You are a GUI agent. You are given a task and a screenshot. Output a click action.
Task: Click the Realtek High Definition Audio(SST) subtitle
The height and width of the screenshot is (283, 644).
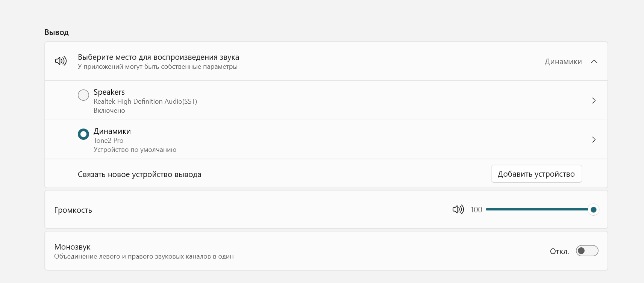point(145,101)
